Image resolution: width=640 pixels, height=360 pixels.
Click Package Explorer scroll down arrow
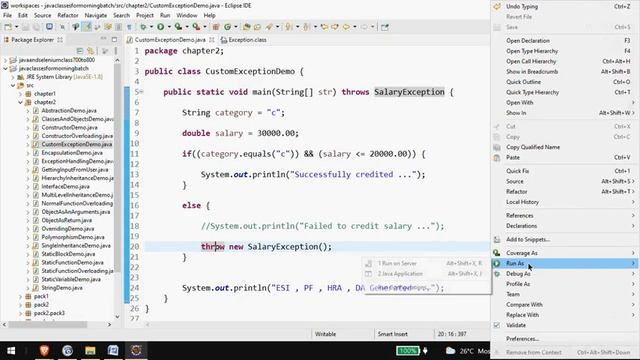(x=117, y=317)
